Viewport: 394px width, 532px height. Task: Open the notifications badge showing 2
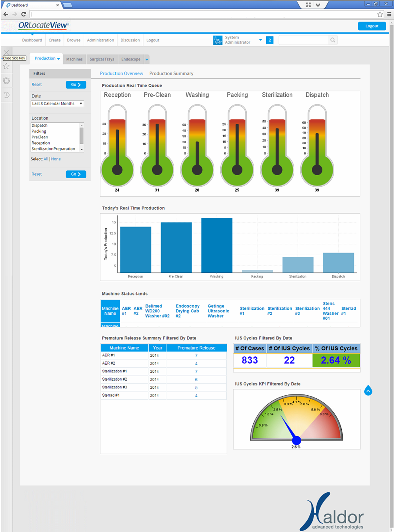[x=270, y=40]
